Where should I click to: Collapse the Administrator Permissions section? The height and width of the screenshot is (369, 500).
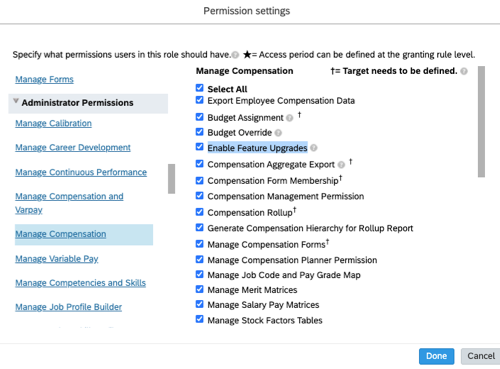pyautogui.click(x=16, y=101)
